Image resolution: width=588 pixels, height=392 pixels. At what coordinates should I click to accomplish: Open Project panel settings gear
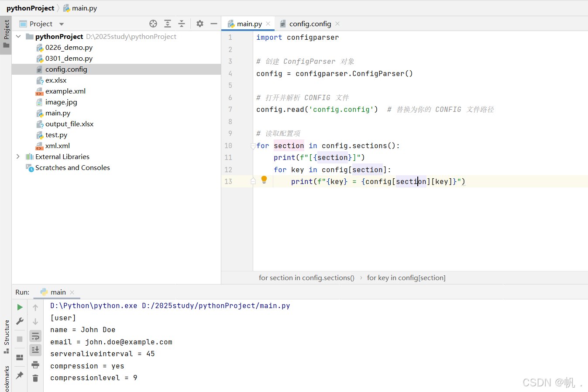200,24
